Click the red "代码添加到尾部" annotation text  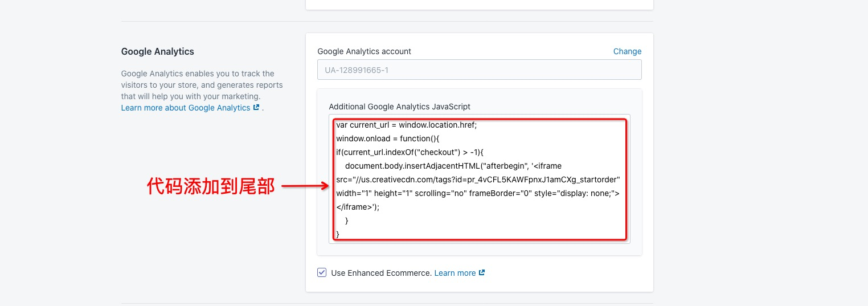click(x=211, y=186)
